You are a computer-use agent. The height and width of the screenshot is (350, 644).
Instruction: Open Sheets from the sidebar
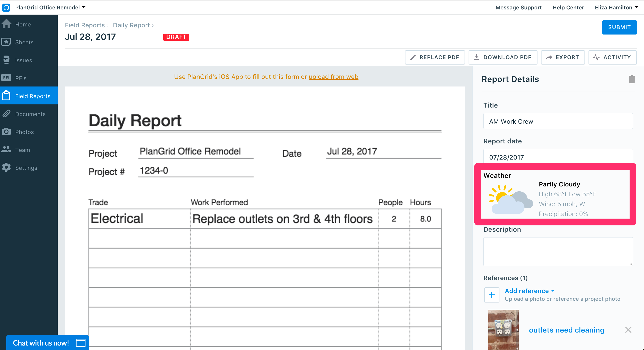point(29,42)
